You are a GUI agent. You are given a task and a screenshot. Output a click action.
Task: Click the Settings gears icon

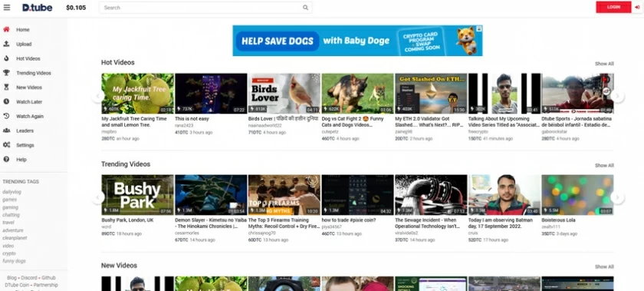tap(6, 145)
